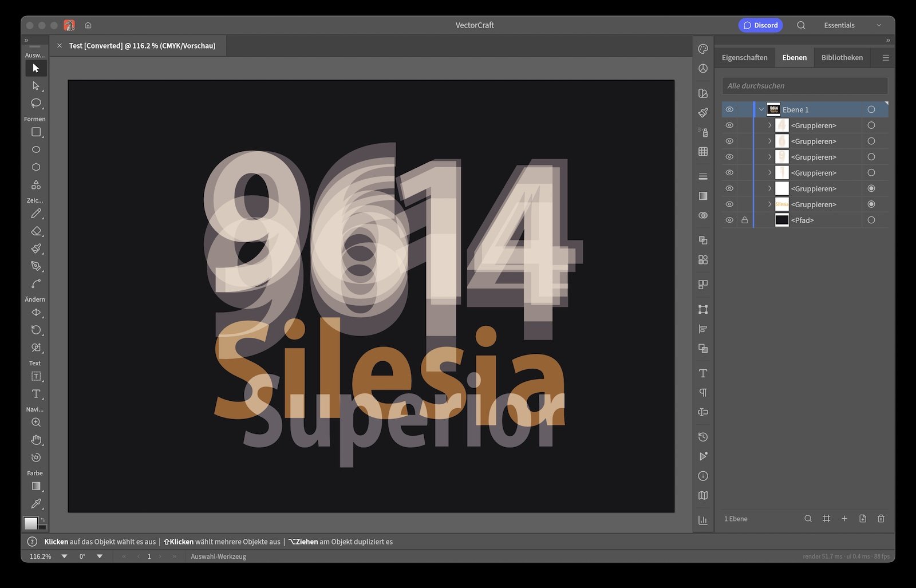The image size is (916, 588).
Task: Activate the Rotate tool
Action: pyautogui.click(x=36, y=330)
